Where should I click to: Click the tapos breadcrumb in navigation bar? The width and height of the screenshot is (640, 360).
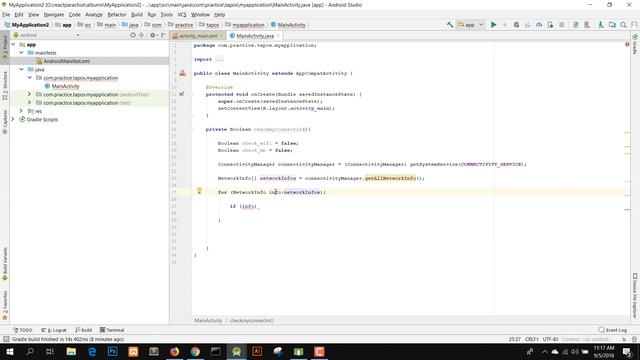pos(209,25)
